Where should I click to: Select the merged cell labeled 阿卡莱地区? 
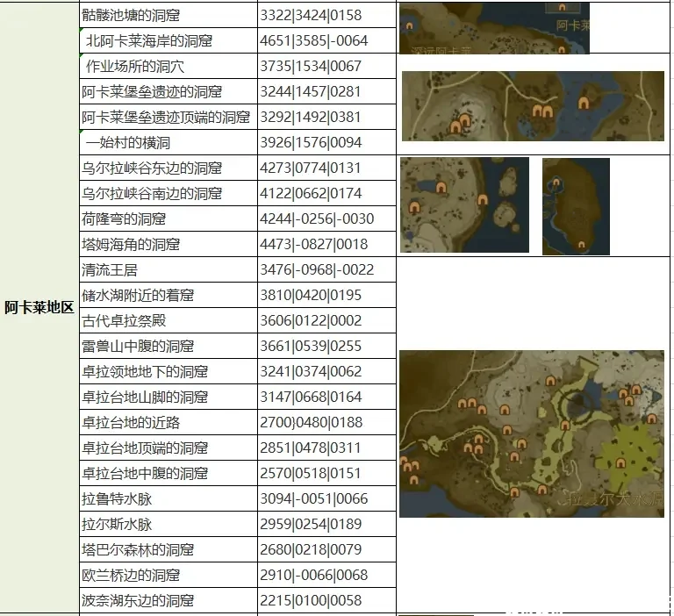(39, 307)
